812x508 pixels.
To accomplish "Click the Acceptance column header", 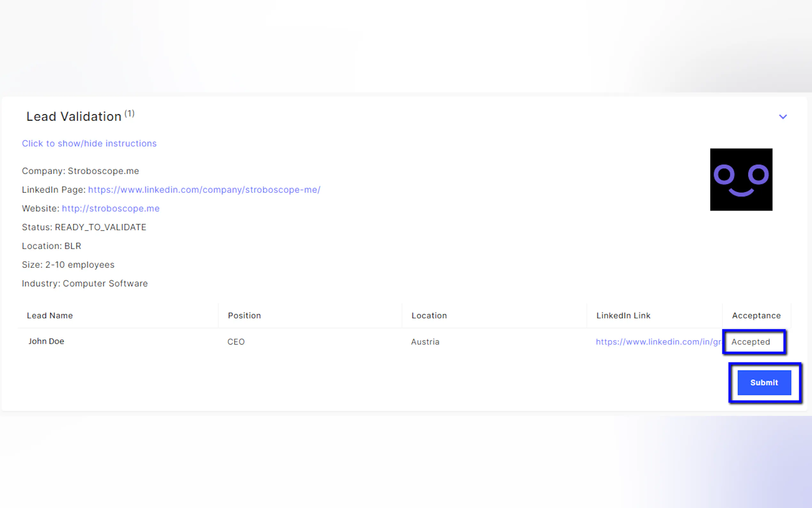I will [756, 315].
